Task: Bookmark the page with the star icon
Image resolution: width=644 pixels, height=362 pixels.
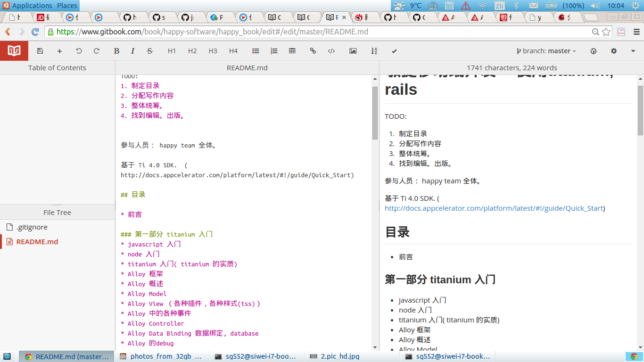Action: tap(606, 32)
